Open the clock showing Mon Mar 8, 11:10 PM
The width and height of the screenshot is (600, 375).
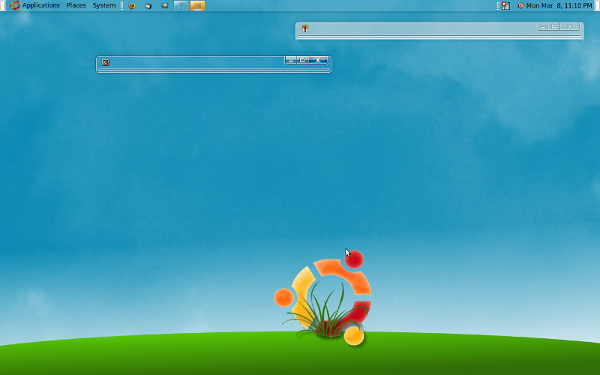[559, 6]
